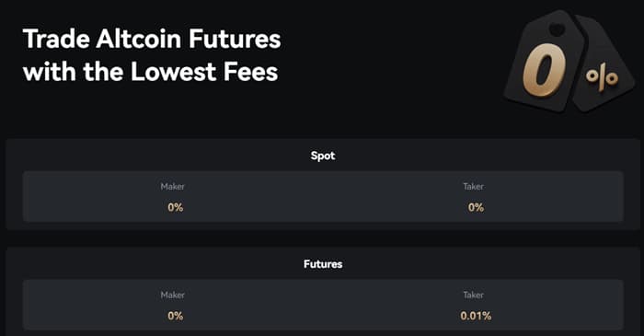Viewport: 644px width, 336px height.
Task: Click the Futures maker/taker fee row
Action: [x=323, y=305]
